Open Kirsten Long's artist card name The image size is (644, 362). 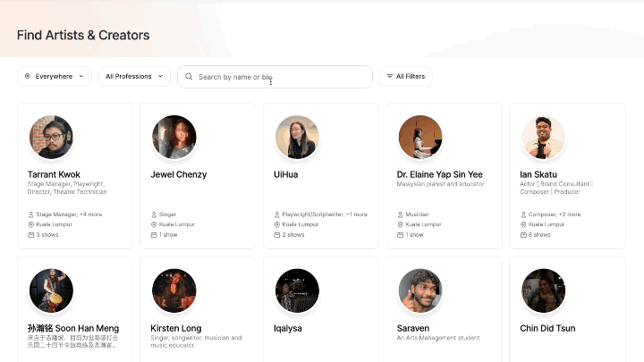[x=176, y=328]
